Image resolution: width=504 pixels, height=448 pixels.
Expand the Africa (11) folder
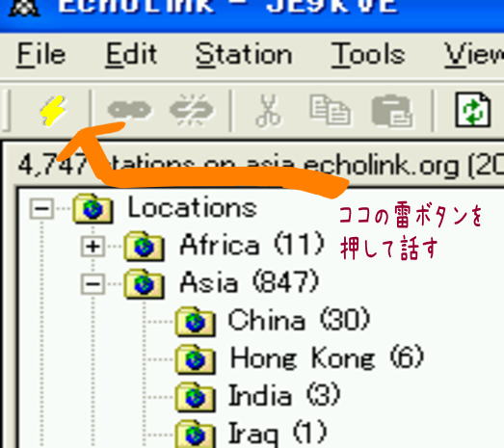[x=93, y=247]
